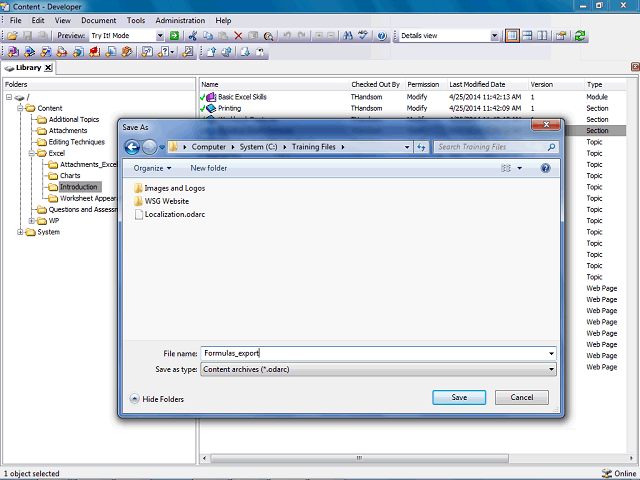Click the search magnifier in Search Training Files
This screenshot has height=480, width=640.
click(x=551, y=147)
